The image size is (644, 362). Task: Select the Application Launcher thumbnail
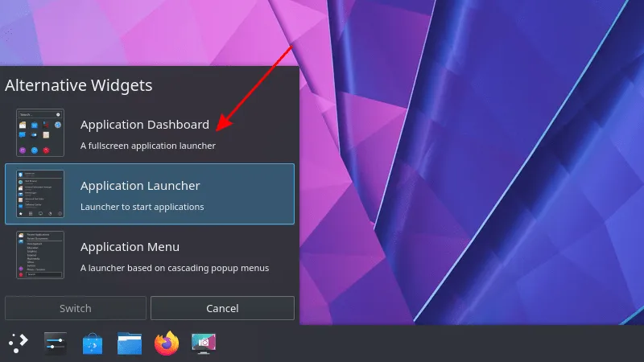click(40, 194)
